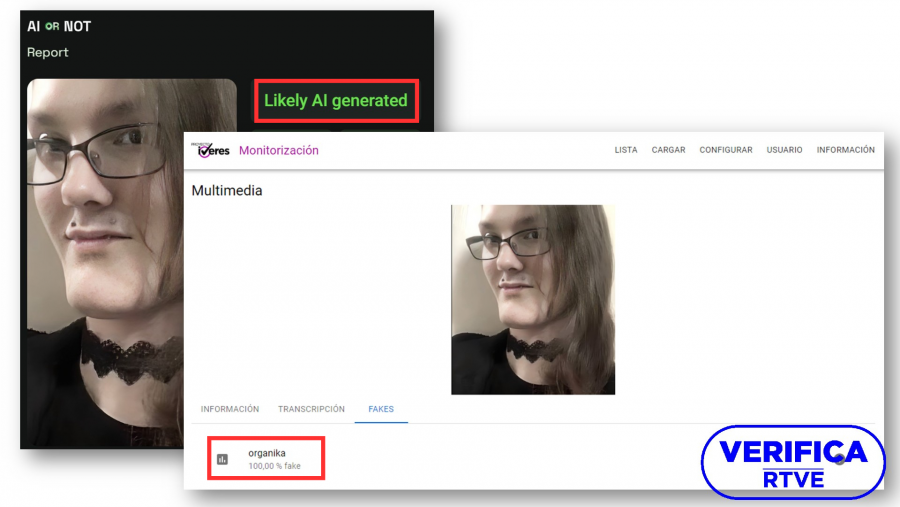Open the Report link under AI or NOT
Viewport: 900px width, 507px height.
pos(48,52)
